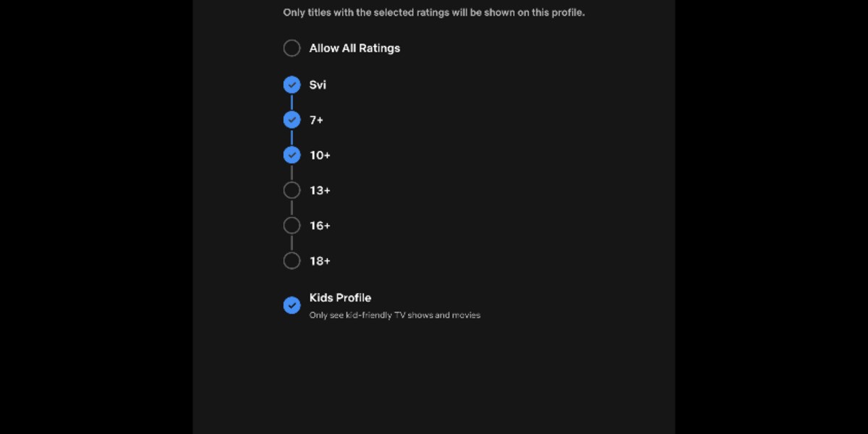Toggle the blue 7+ checkmark circle
Viewport: 868px width, 434px height.
pyautogui.click(x=292, y=120)
